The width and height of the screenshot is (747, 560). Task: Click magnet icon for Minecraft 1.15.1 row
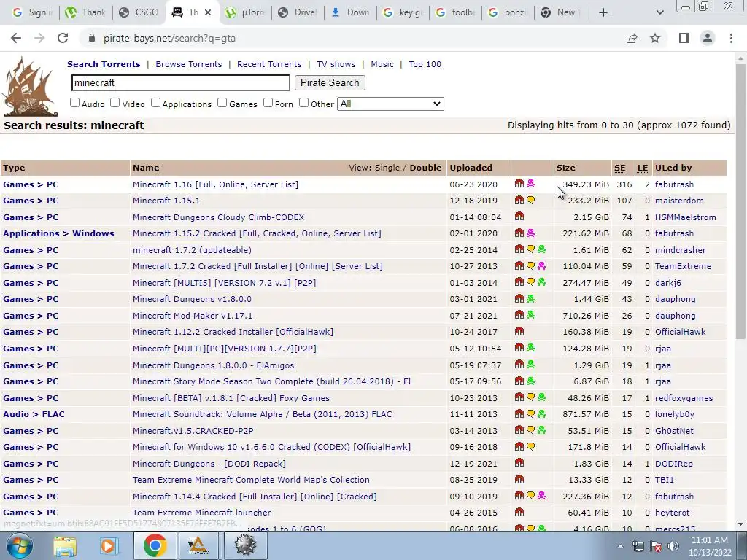[519, 200]
